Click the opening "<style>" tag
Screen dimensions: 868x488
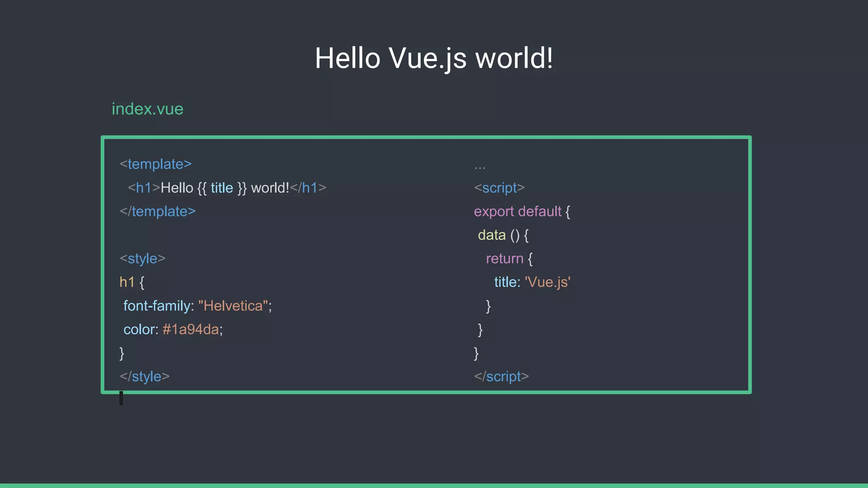[142, 258]
